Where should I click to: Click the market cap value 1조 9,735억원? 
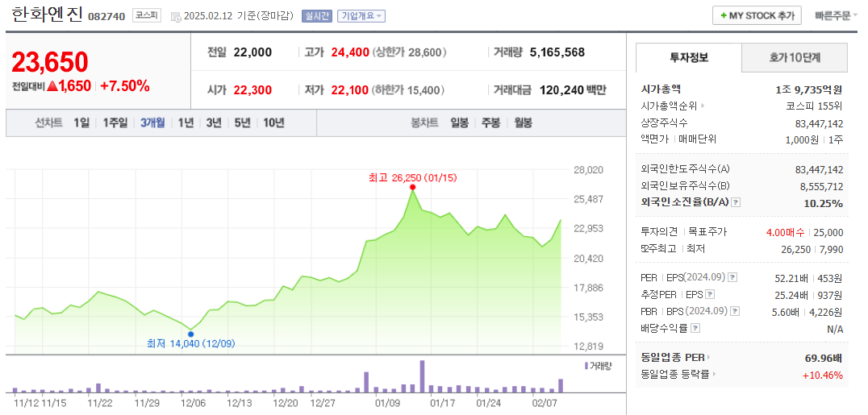[809, 89]
